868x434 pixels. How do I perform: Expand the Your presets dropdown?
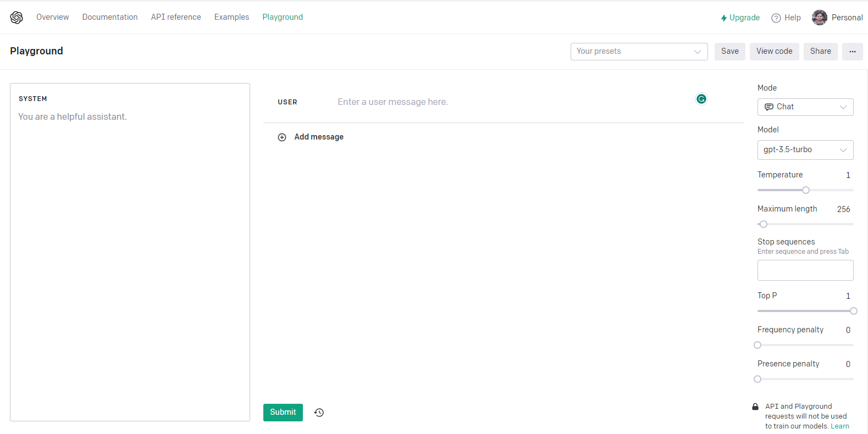(639, 52)
